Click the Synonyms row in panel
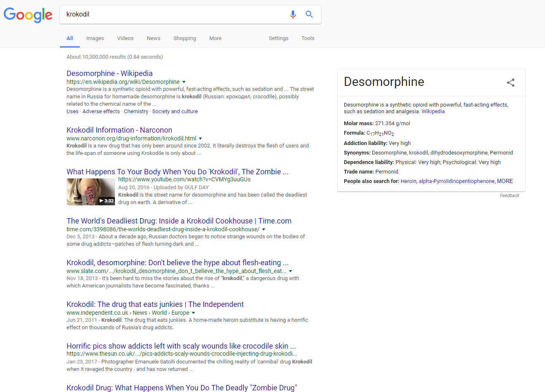The height and width of the screenshot is (392, 545). 428,153
